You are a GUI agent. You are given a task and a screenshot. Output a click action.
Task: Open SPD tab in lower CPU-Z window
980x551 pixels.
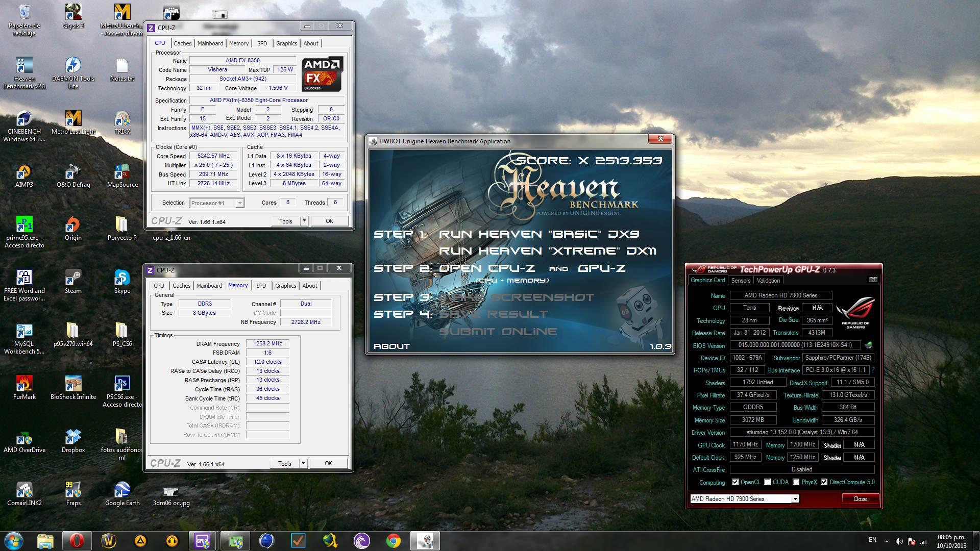[x=261, y=286]
